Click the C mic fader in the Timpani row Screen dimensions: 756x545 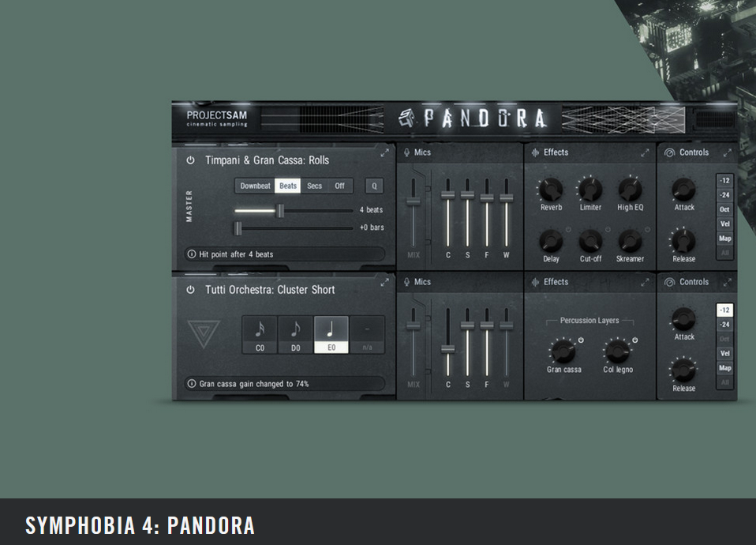448,195
